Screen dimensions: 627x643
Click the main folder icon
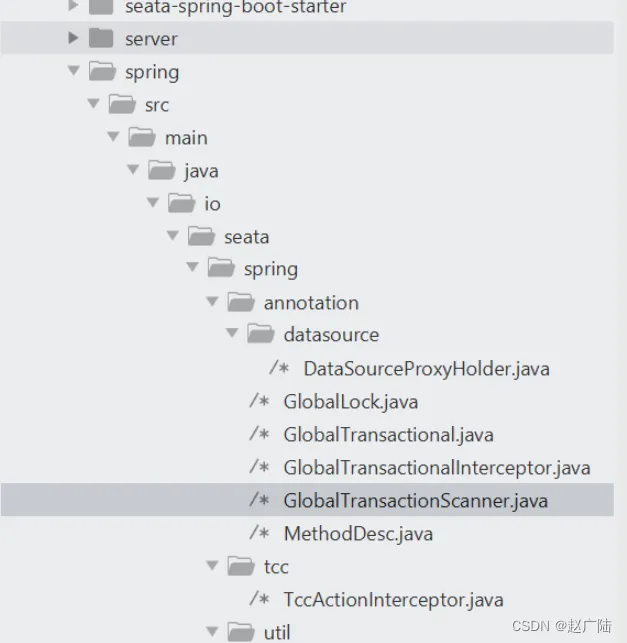[x=142, y=137]
